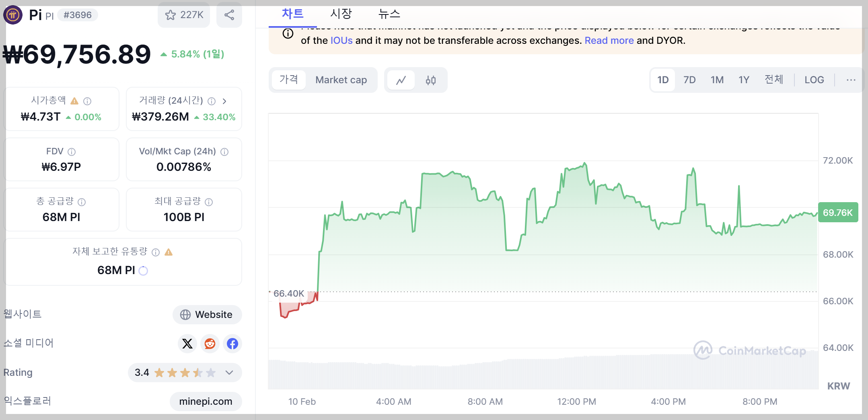Select the 1M time range
Viewport: 868px width, 420px height.
tap(717, 80)
